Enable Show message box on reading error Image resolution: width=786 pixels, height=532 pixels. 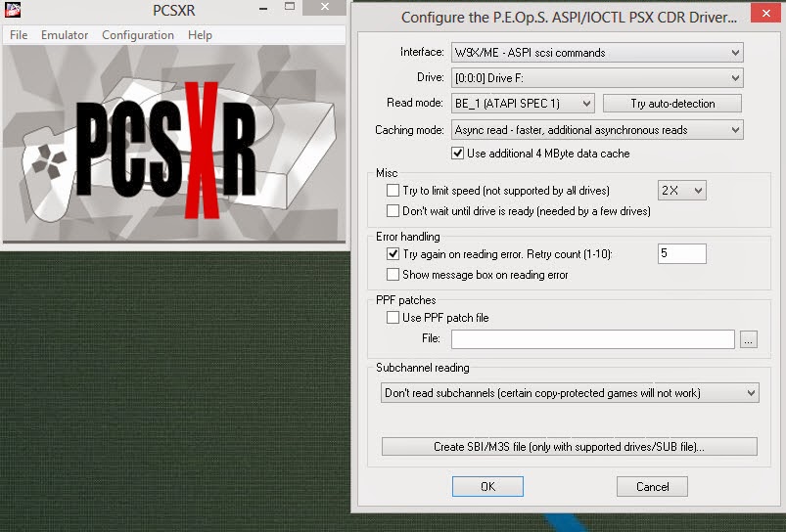pyautogui.click(x=393, y=275)
